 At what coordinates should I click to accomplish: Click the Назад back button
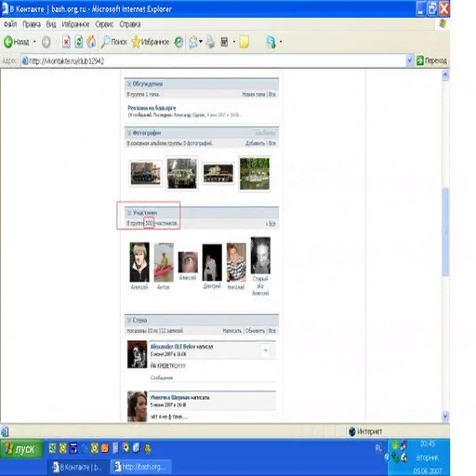click(x=17, y=42)
